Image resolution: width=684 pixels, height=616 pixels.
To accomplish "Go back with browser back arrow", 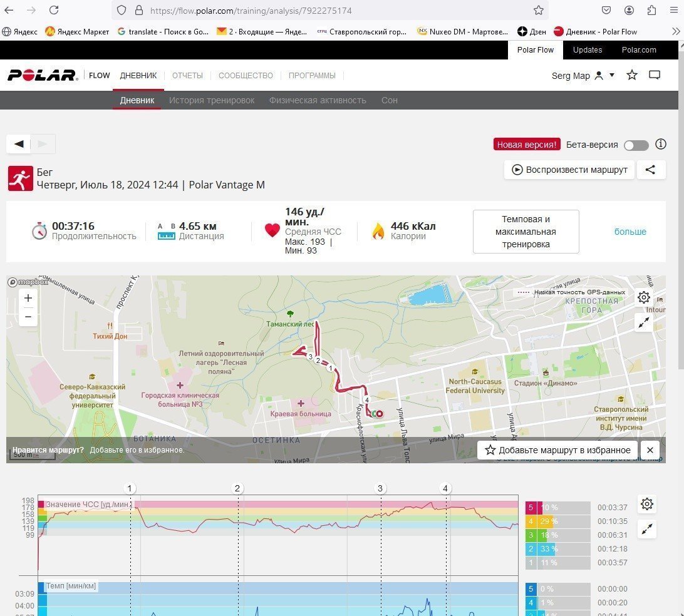I will 9,10.
